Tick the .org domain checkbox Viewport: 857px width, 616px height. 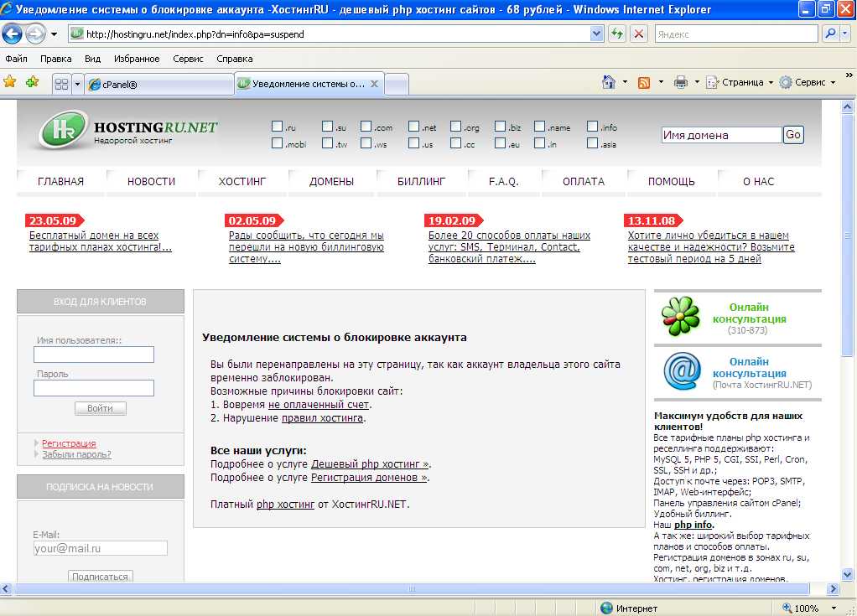456,127
